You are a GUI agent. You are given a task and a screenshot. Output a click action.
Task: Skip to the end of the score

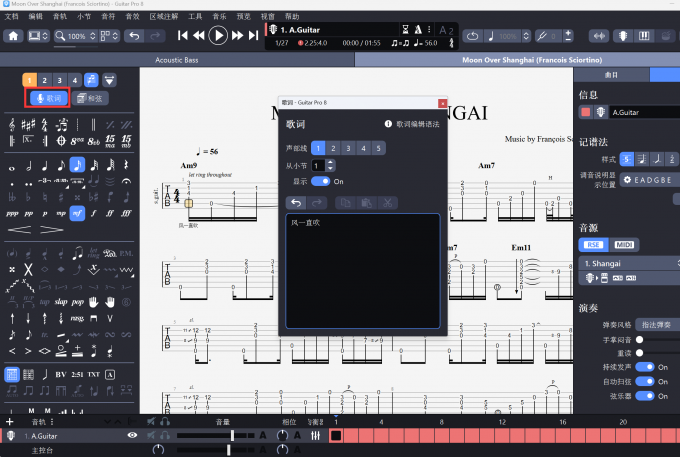[x=253, y=36]
